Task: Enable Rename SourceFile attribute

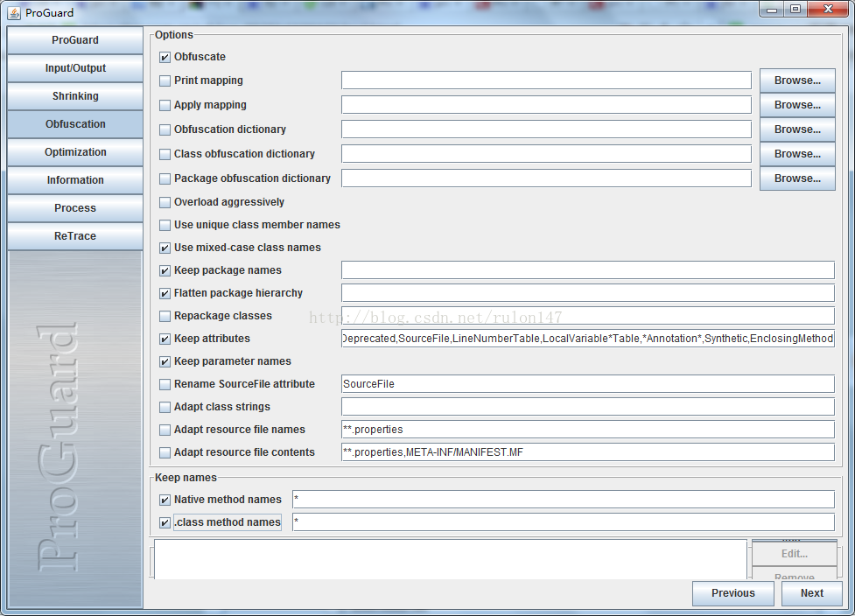Action: pos(165,385)
